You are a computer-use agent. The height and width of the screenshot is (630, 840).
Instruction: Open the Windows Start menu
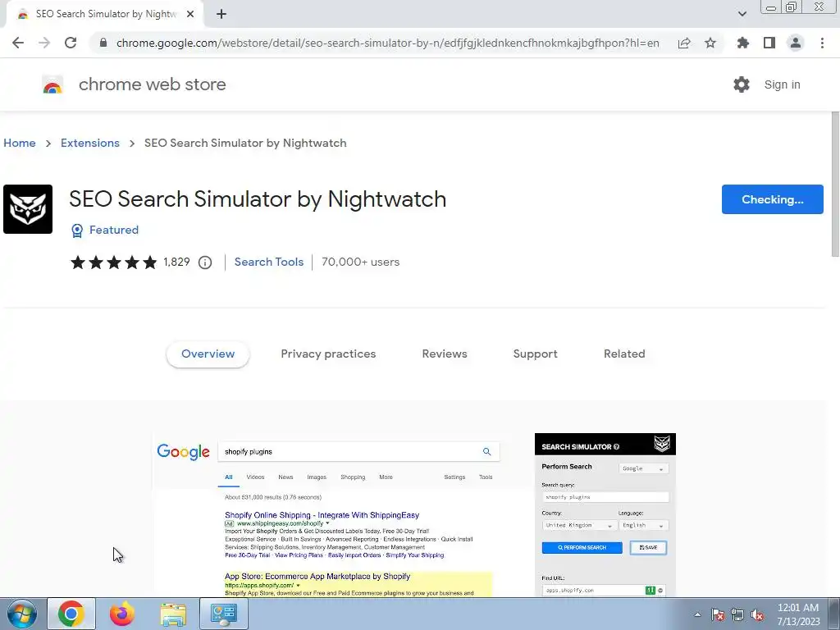[21, 614]
